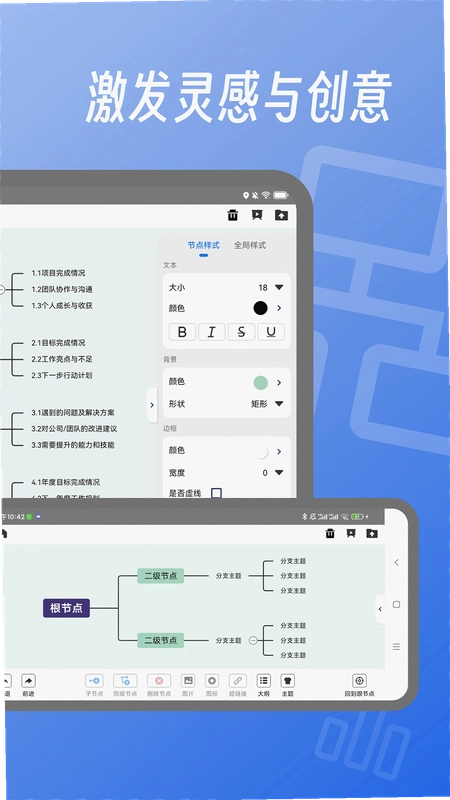
Task: Switch to 全局样式 tab
Action: [x=250, y=245]
